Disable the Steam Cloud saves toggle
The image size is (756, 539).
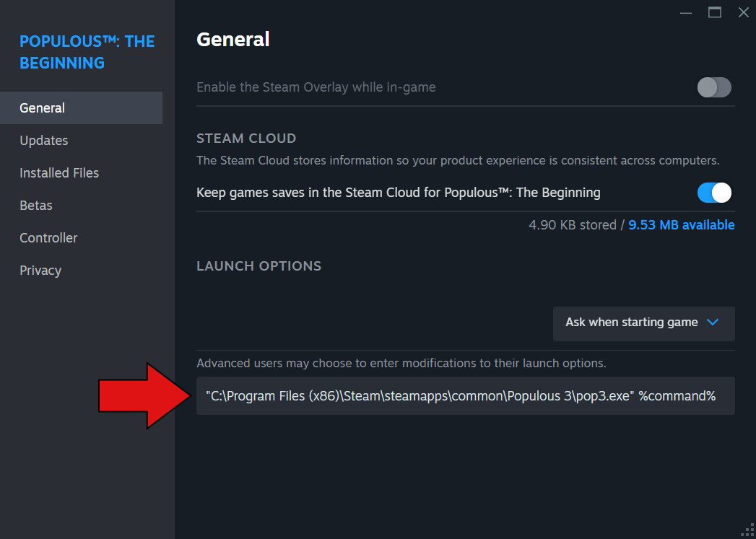714,193
